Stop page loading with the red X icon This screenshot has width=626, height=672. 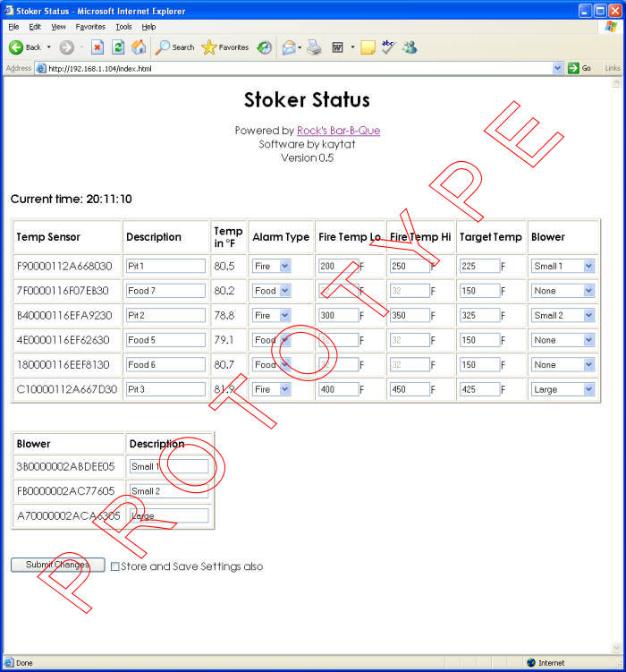pos(97,47)
